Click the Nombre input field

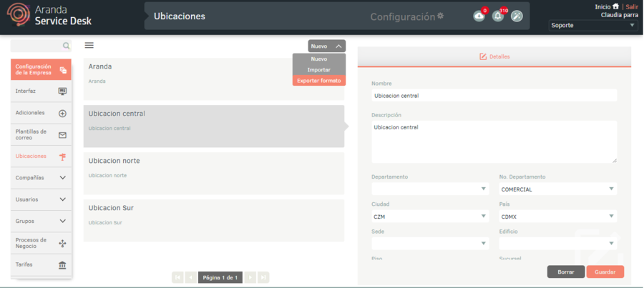click(494, 96)
